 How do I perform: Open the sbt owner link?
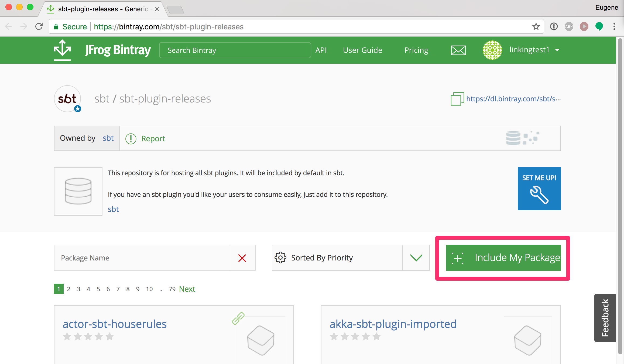click(108, 138)
